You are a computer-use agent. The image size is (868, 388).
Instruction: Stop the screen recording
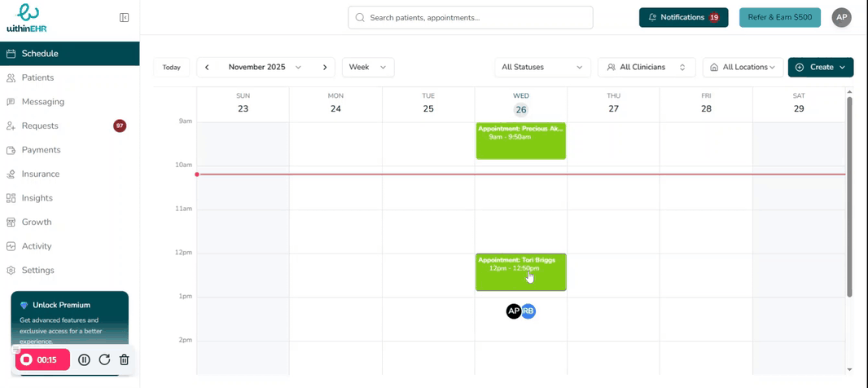pyautogui.click(x=27, y=359)
